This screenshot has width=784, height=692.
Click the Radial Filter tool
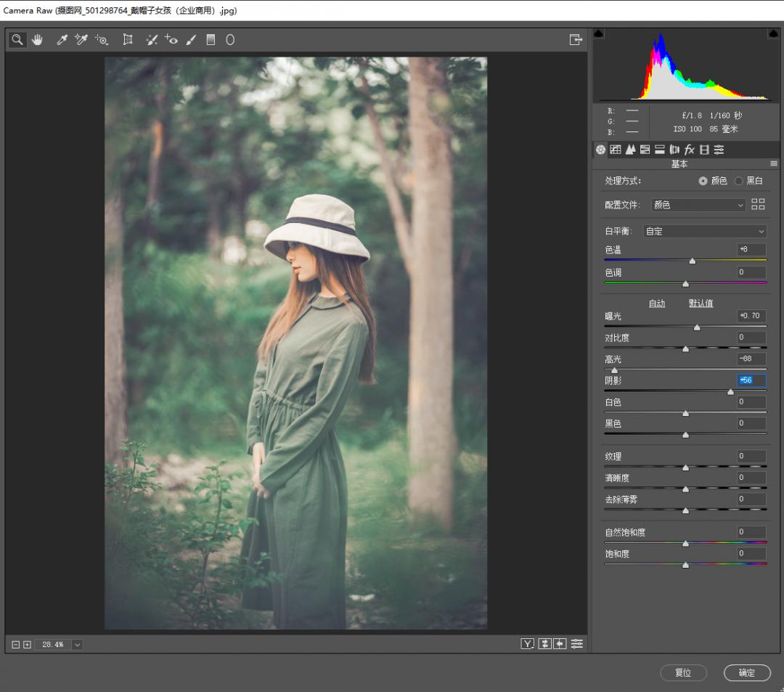230,40
